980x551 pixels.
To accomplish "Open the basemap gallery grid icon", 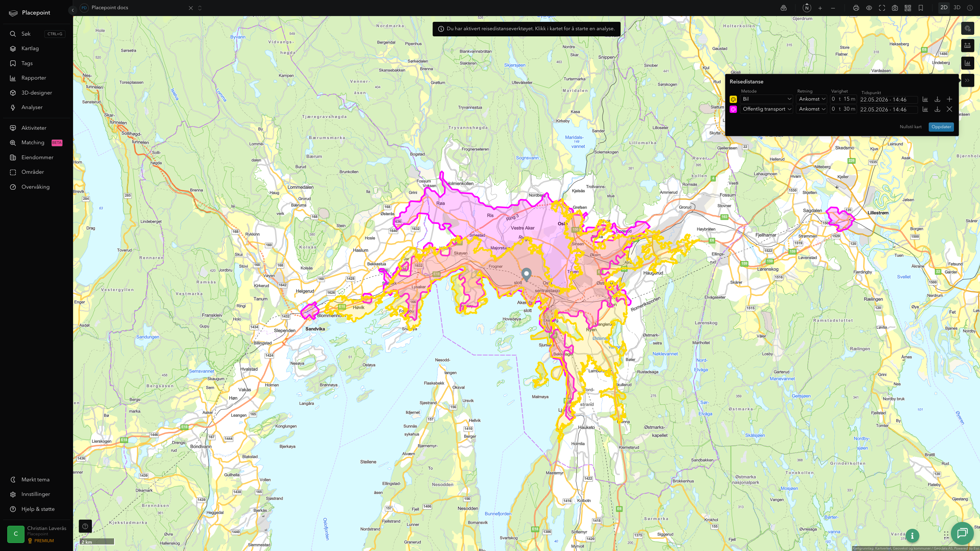I will [x=908, y=8].
